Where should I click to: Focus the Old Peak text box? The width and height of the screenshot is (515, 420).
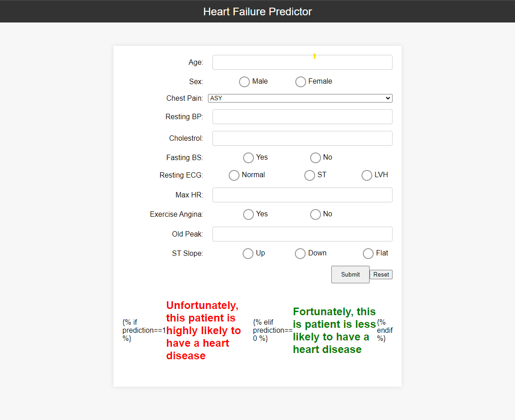click(302, 234)
